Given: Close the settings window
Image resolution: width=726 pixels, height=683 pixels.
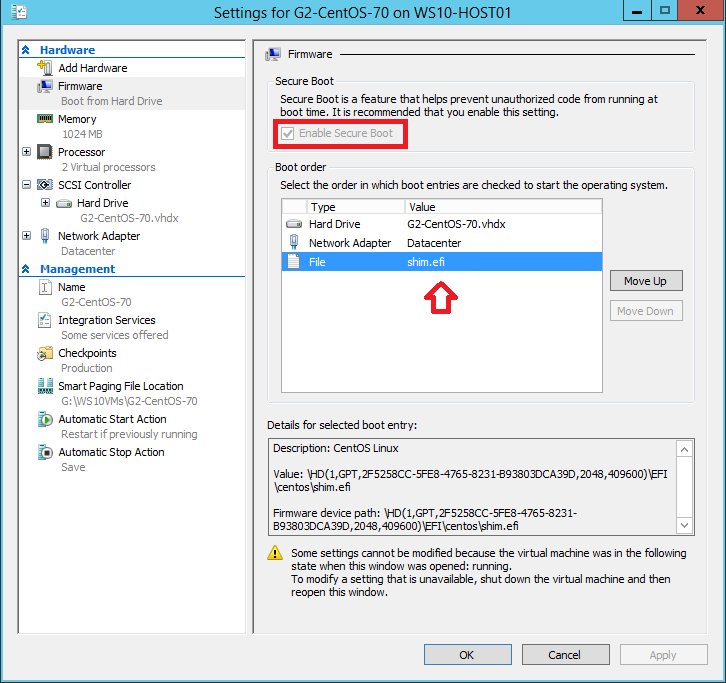Looking at the screenshot, I should tap(701, 10).
